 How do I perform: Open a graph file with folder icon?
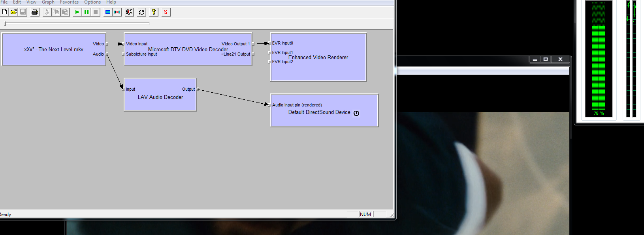point(13,12)
